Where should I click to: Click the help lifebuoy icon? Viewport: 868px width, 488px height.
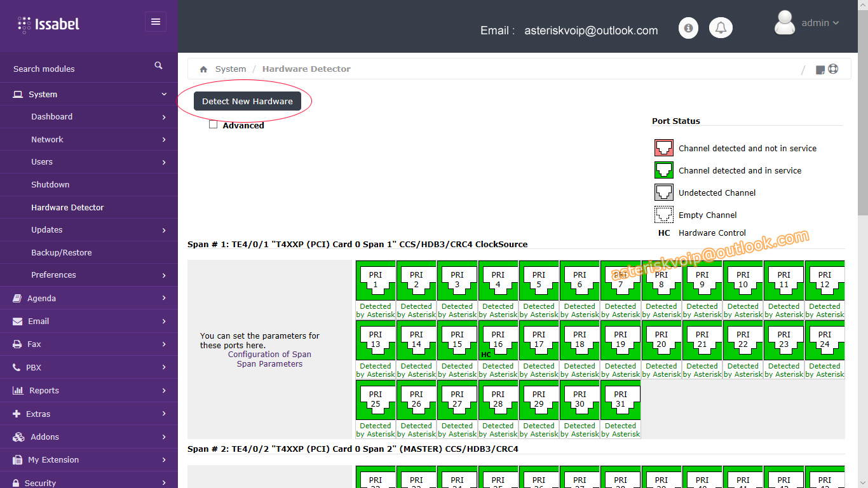[x=833, y=69]
